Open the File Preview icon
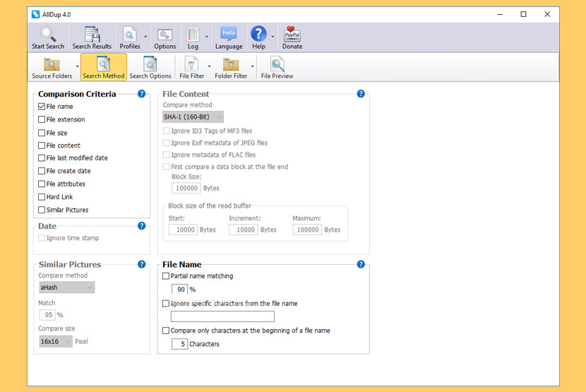This screenshot has width=586, height=392. pos(277,64)
